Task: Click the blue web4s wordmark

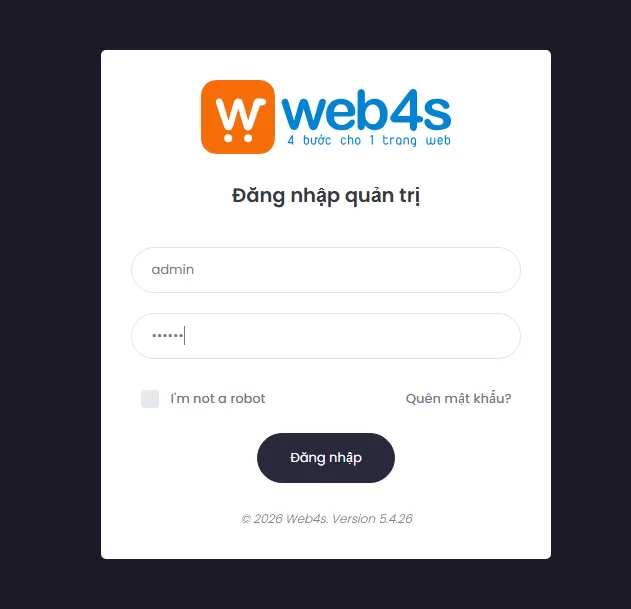Action: [366, 110]
